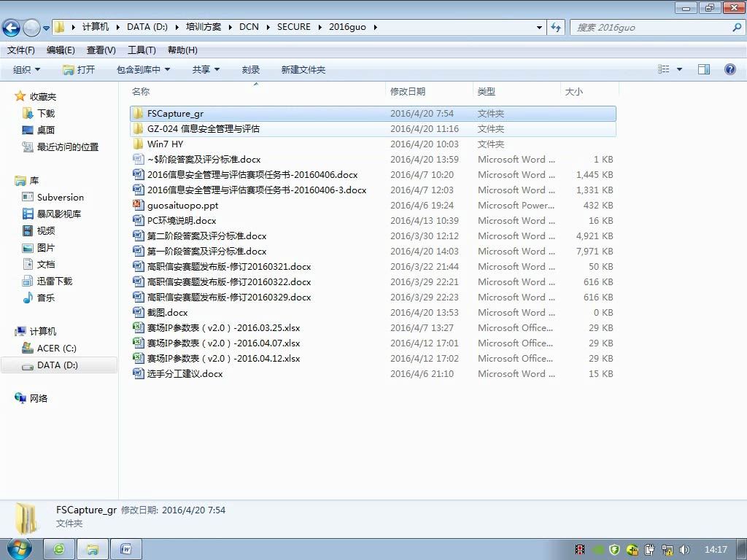Open Internet Explorer from taskbar
This screenshot has height=560, width=747.
[59, 549]
